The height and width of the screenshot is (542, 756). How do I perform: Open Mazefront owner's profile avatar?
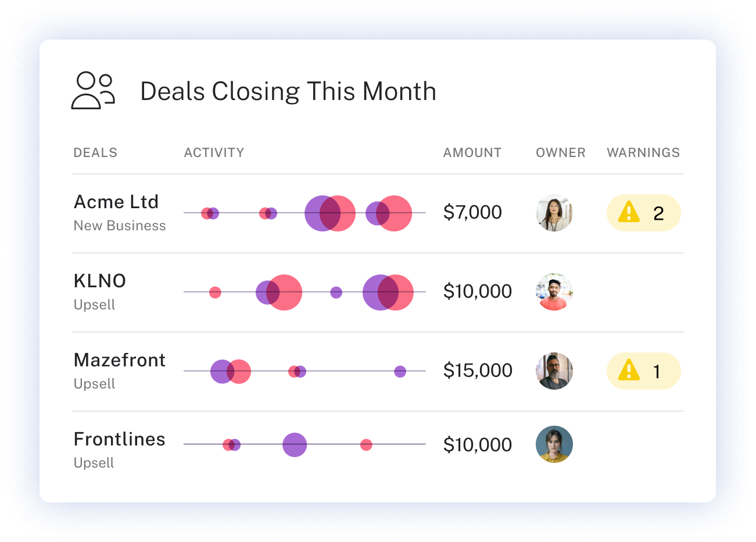(554, 370)
